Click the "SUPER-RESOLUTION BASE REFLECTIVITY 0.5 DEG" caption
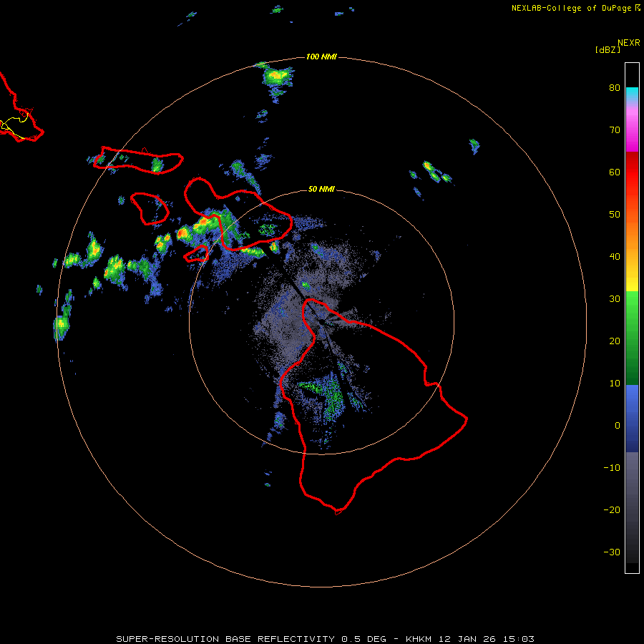Screen dimensions: 644x644 251,639
